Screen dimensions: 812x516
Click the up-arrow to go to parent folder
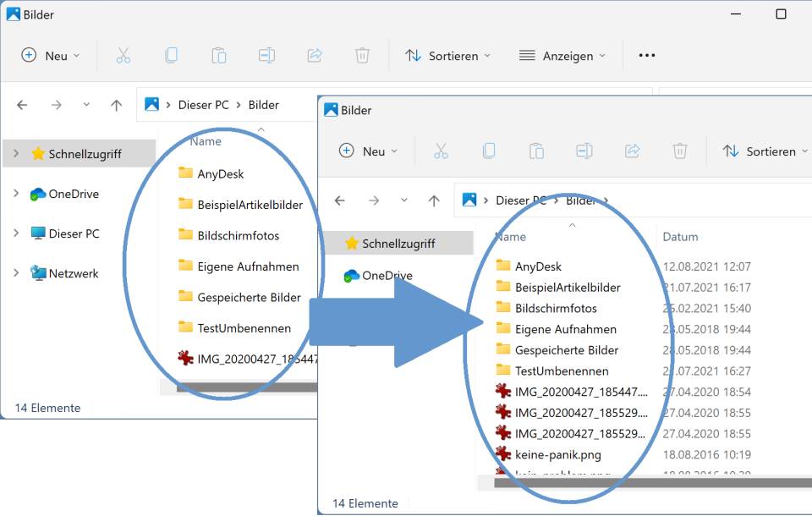(x=116, y=104)
